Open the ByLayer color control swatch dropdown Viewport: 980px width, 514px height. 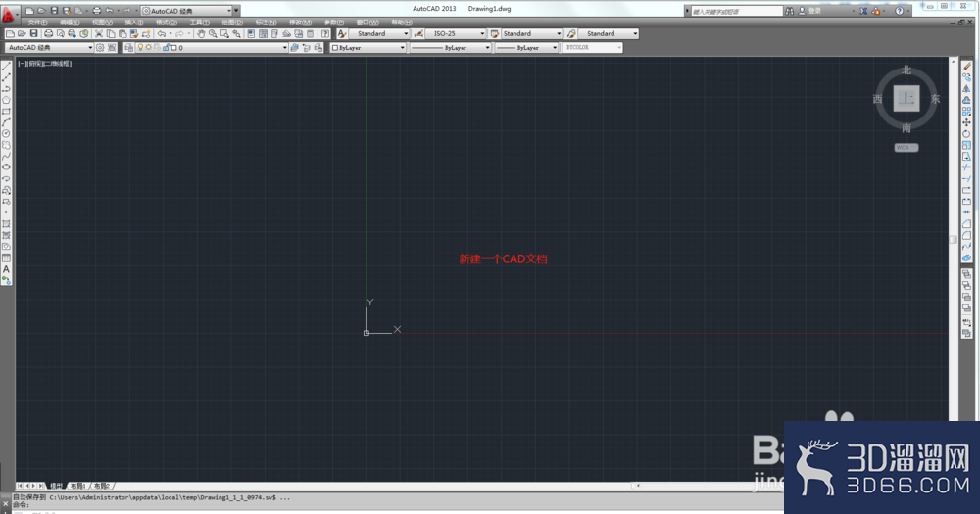point(368,47)
